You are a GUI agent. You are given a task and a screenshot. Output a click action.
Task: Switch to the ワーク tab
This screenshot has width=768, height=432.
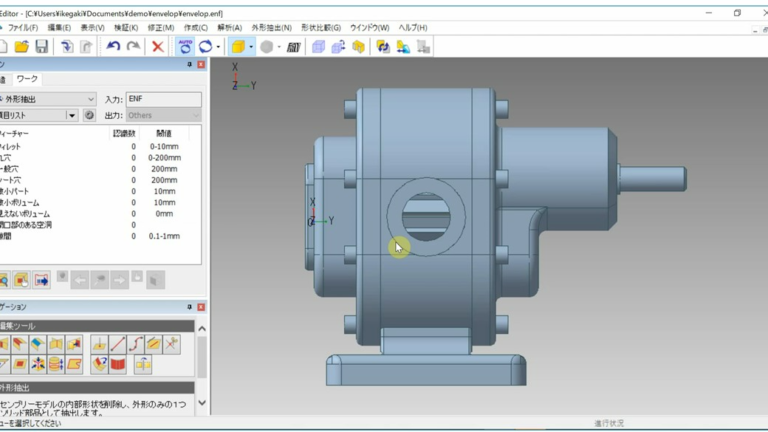coord(27,79)
